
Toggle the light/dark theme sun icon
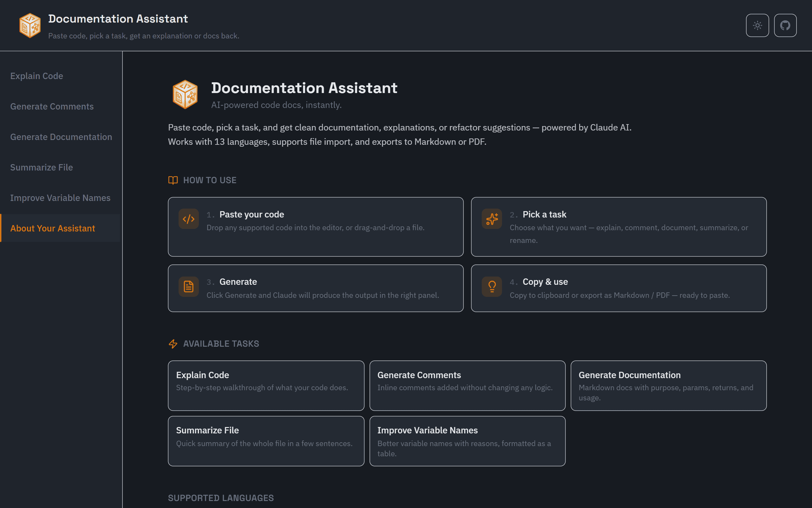[757, 25]
